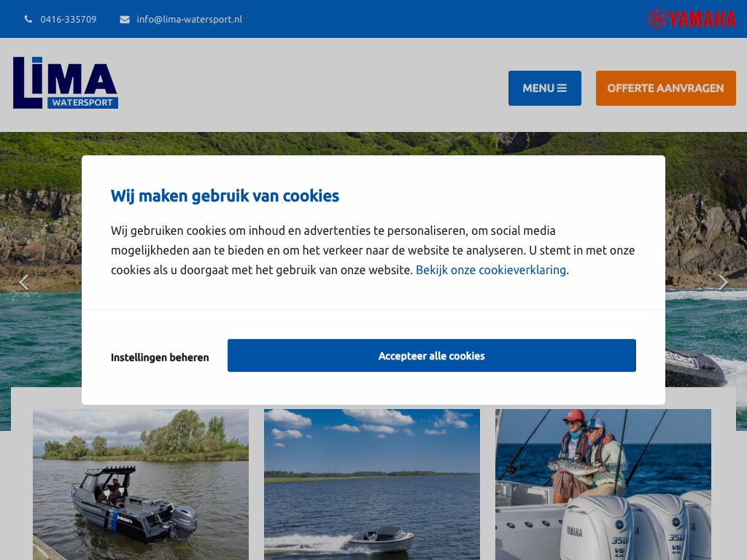The height and width of the screenshot is (560, 747).
Task: Click the Yamaha tuning fork emblem
Action: 657,19
